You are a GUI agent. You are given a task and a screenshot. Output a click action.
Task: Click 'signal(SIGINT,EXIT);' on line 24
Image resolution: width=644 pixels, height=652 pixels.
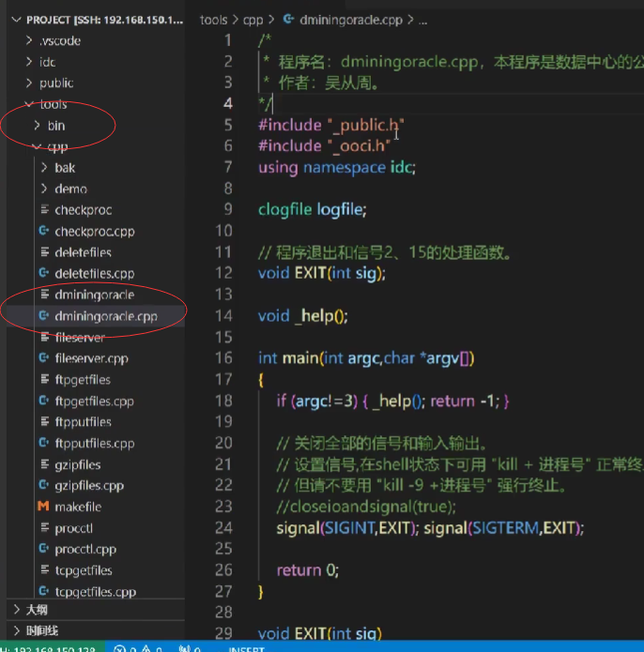347,528
